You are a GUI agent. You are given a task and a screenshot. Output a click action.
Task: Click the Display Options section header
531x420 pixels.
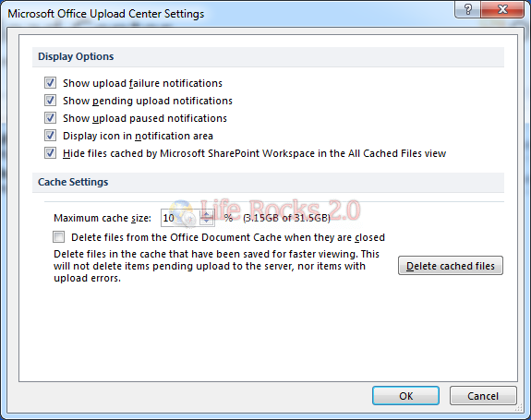268,57
